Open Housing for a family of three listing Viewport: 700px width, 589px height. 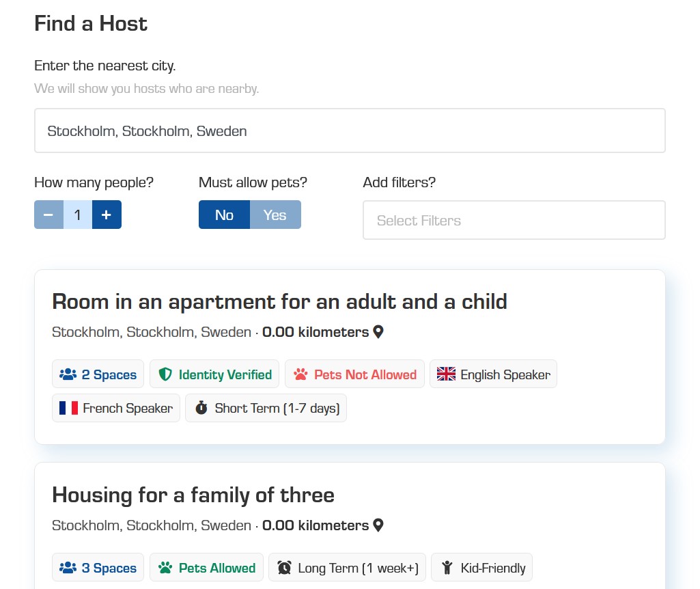[193, 495]
